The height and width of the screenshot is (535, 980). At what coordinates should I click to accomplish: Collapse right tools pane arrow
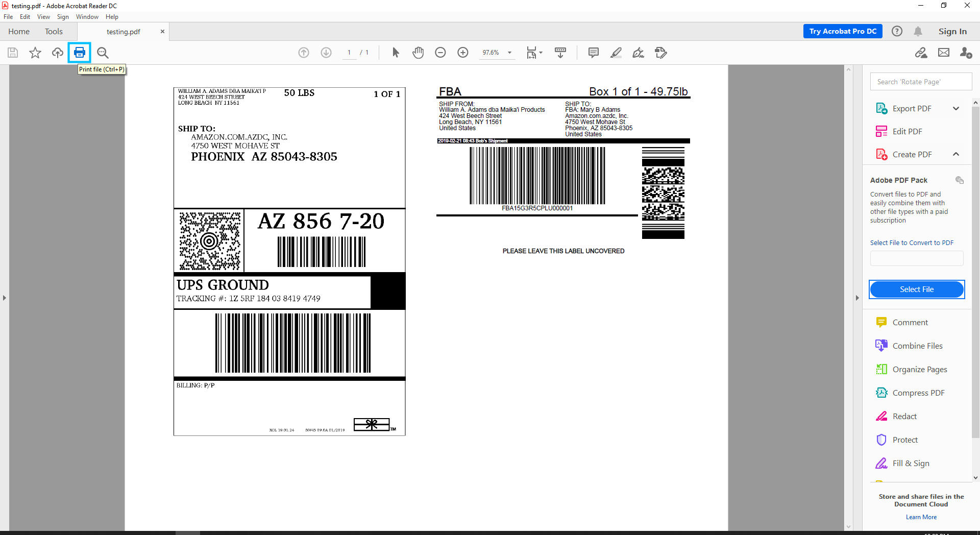pos(857,298)
